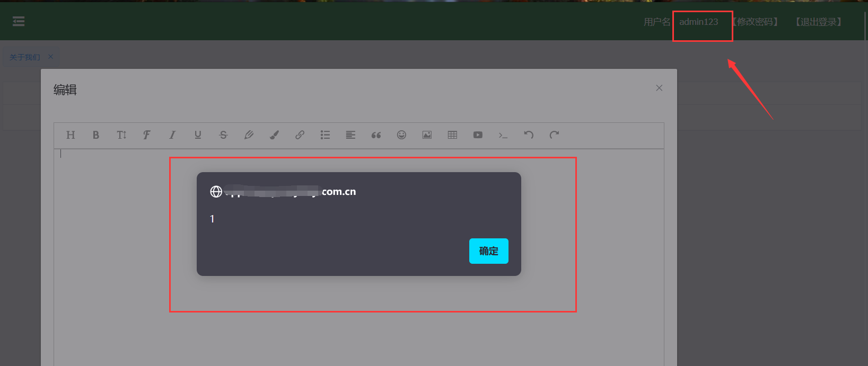Viewport: 868px width, 366px height.
Task: Open the font family tool
Action: 147,135
